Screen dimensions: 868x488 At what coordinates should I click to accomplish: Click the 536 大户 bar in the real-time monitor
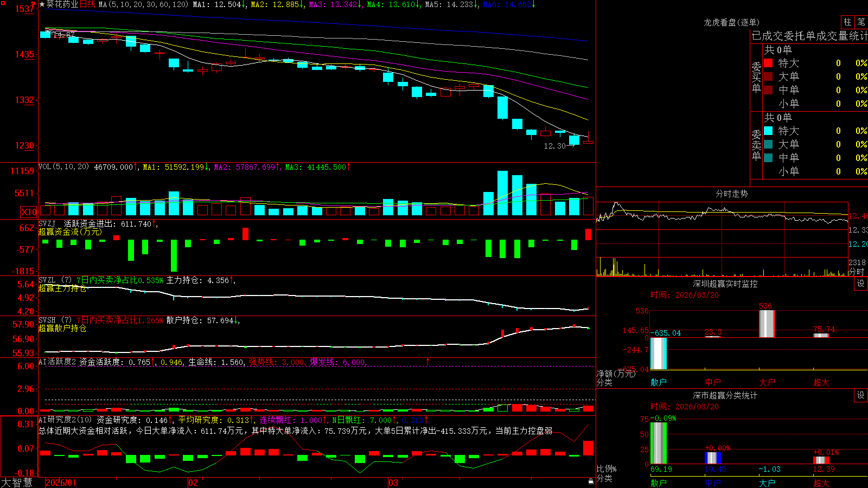pyautogui.click(x=767, y=324)
